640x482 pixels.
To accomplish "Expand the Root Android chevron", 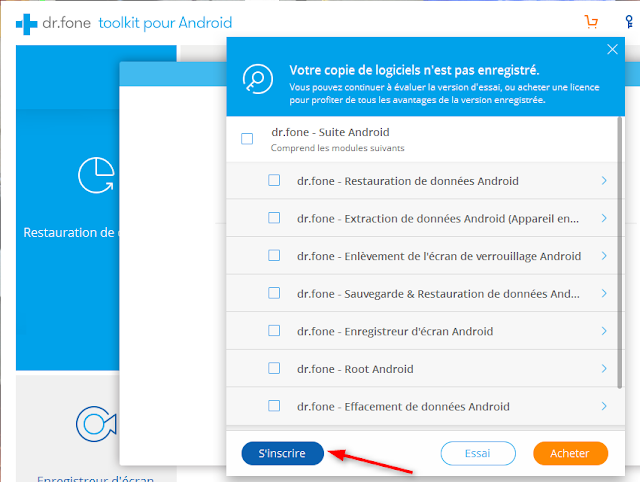I will [604, 368].
